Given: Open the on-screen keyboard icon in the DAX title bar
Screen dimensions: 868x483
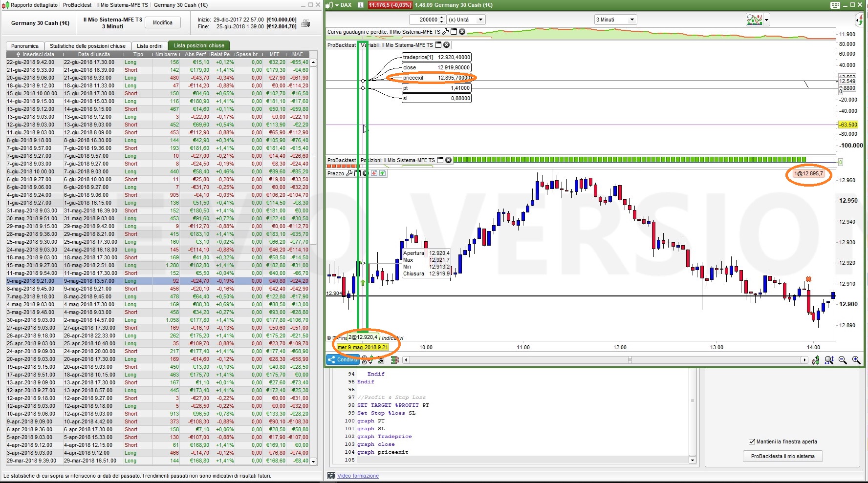Looking at the screenshot, I should (835, 5).
